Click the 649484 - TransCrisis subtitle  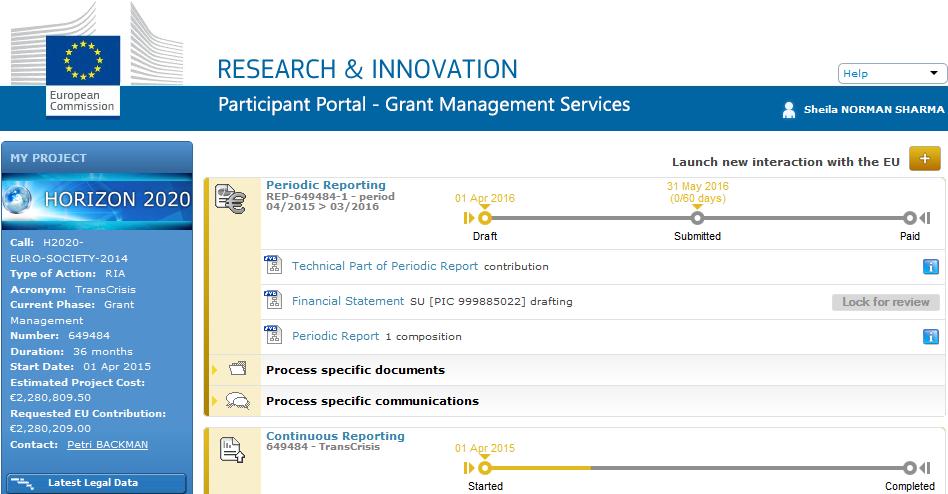point(323,447)
